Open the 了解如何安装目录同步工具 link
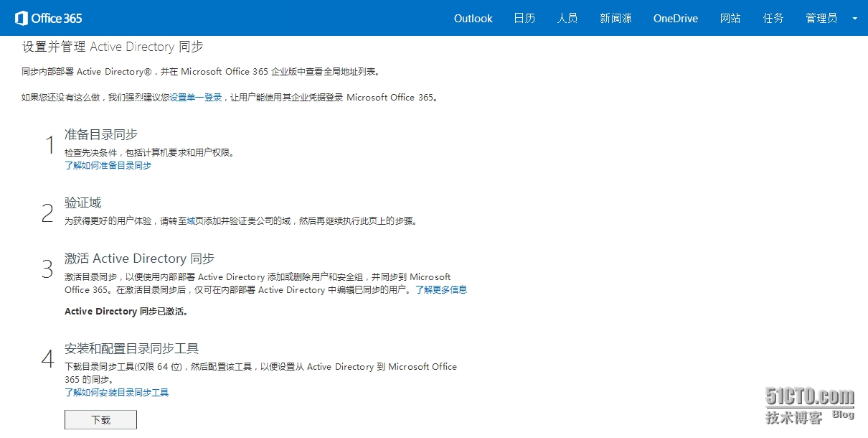The image size is (868, 438). point(116,393)
